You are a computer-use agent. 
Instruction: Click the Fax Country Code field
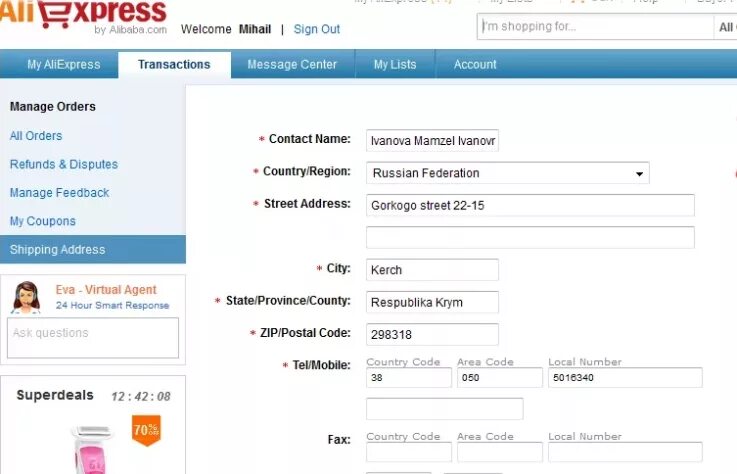[409, 452]
